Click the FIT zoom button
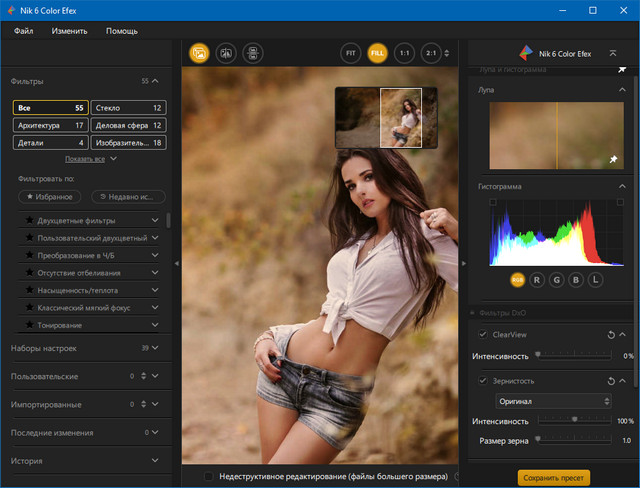The image size is (640, 488). pos(350,53)
